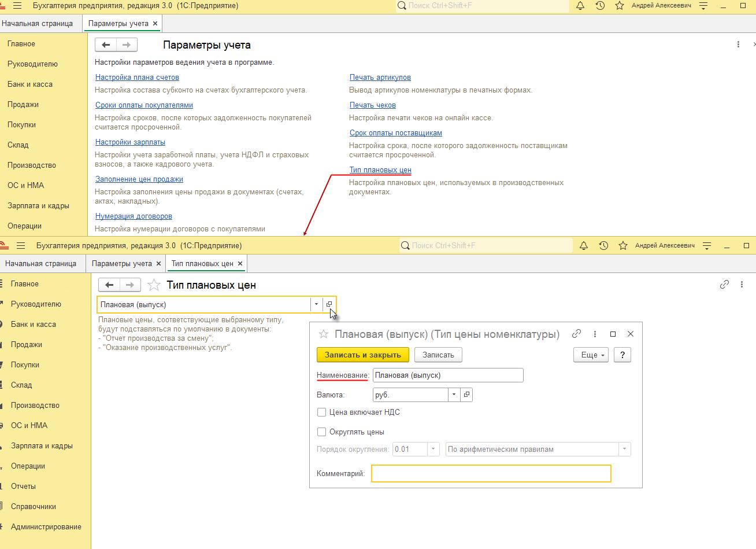Open Отчеты section in lower sidebar
This screenshot has width=756, height=549.
coord(23,487)
